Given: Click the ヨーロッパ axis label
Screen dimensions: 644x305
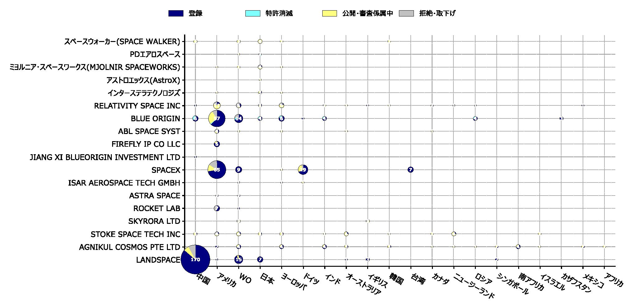Looking at the screenshot, I should pyautogui.click(x=293, y=282).
